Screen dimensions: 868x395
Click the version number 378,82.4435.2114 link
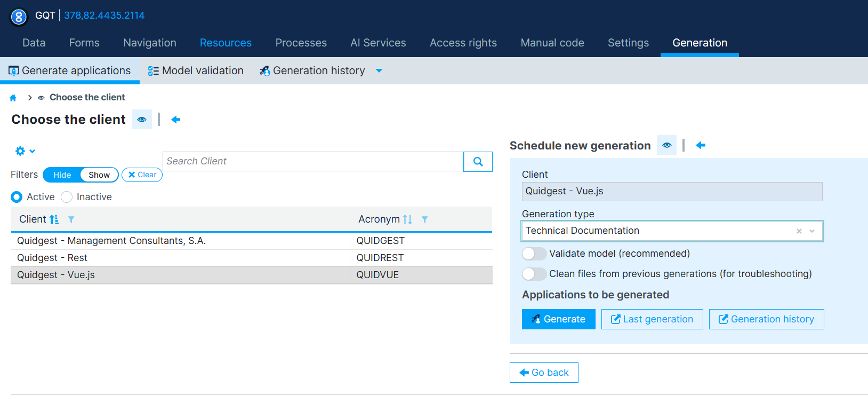(x=105, y=15)
